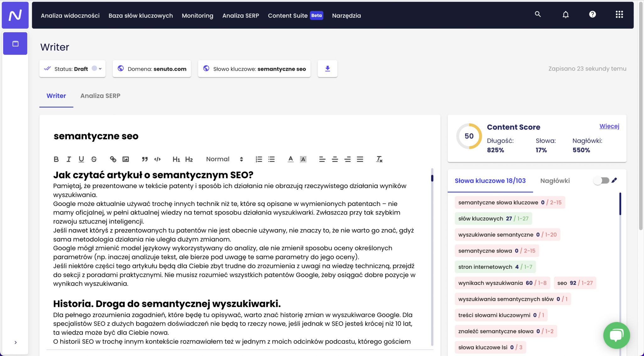The image size is (644, 356).
Task: Toggle bold formatting in editor toolbar
Action: [56, 159]
